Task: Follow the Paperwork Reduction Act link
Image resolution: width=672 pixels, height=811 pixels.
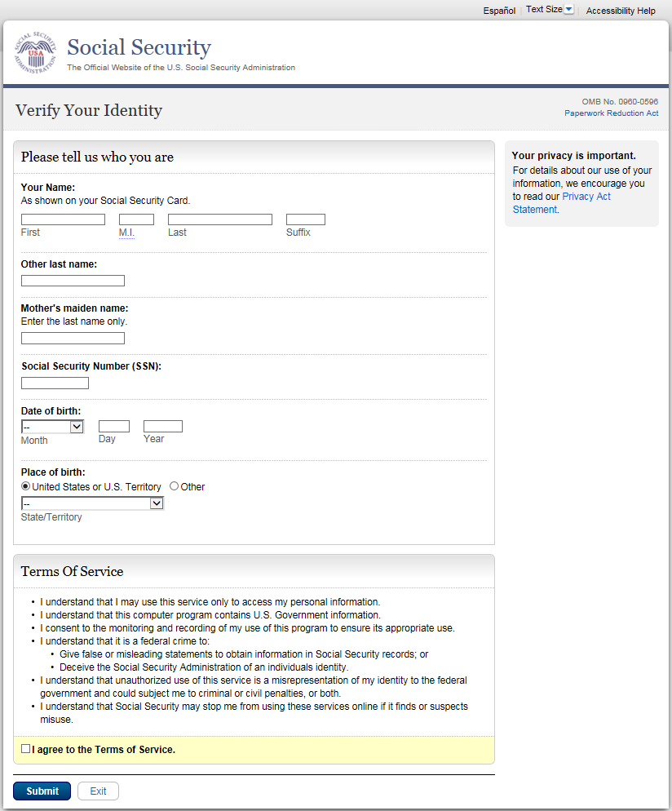Action: [611, 113]
